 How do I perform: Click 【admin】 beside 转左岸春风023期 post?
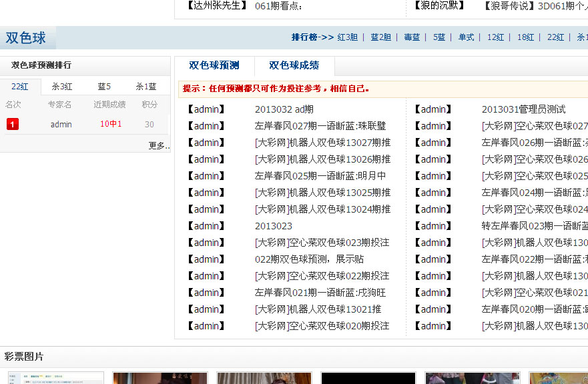tap(433, 226)
